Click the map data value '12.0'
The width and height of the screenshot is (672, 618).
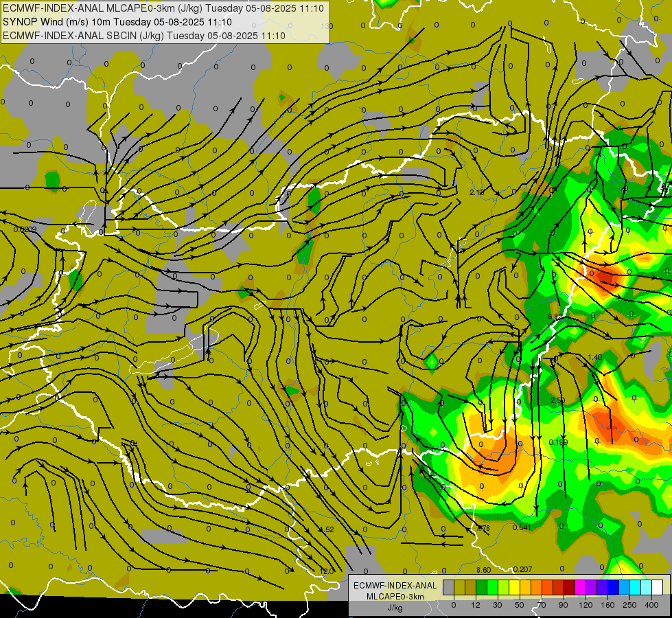[x=327, y=571]
